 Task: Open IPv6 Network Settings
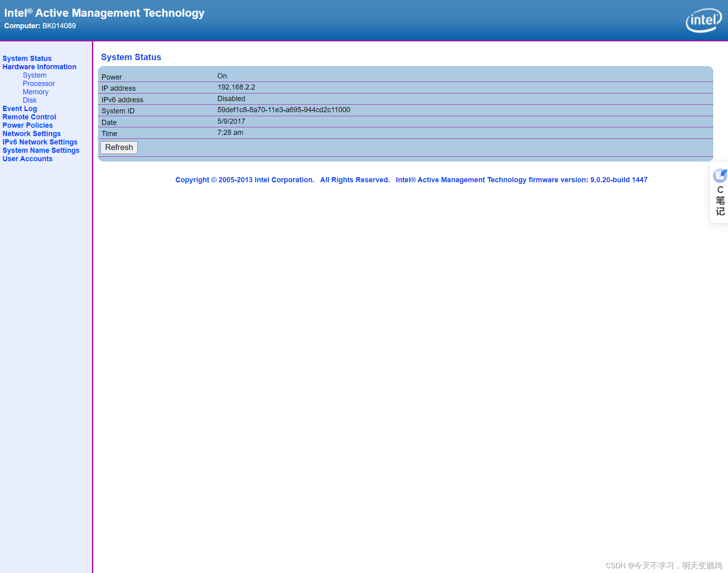pos(40,142)
